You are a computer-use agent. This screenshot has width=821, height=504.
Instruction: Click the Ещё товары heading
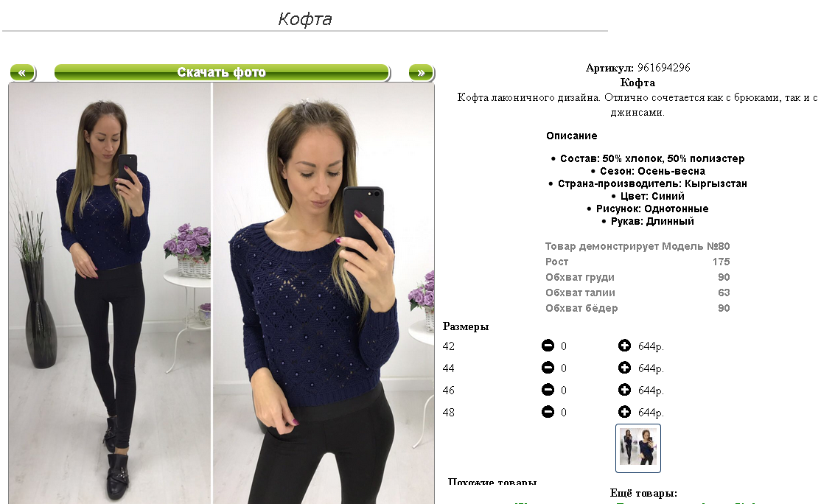click(643, 493)
